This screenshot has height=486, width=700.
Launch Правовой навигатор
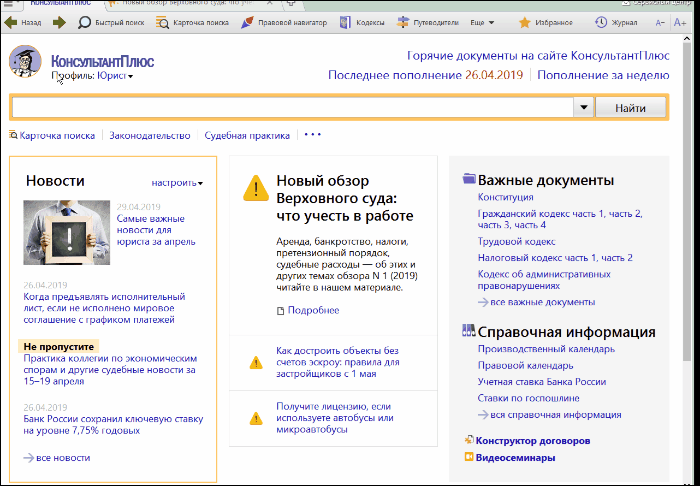click(284, 22)
